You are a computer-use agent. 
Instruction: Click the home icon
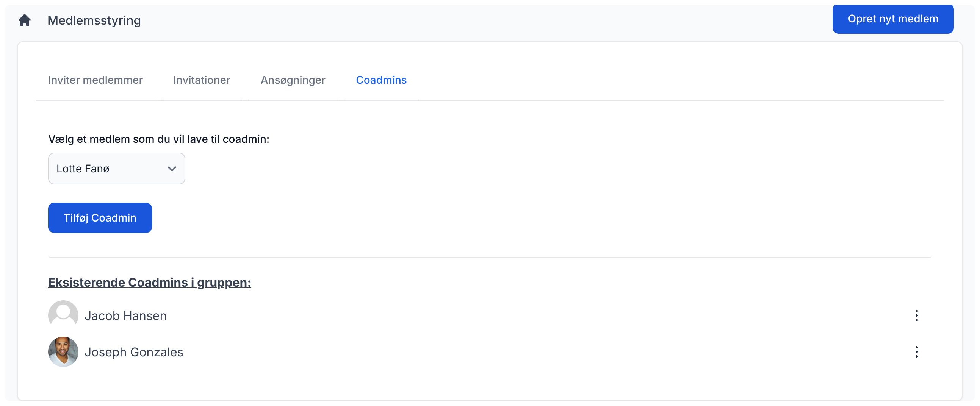pyautogui.click(x=25, y=20)
